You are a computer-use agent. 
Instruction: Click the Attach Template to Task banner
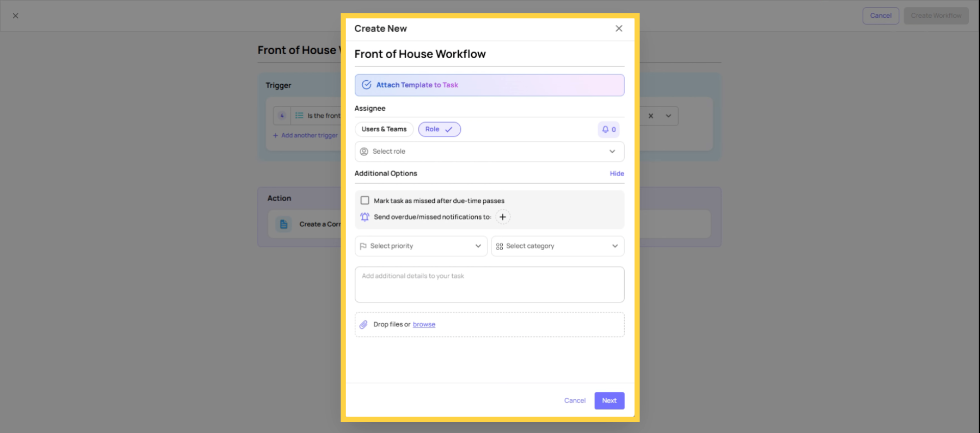[x=489, y=85]
